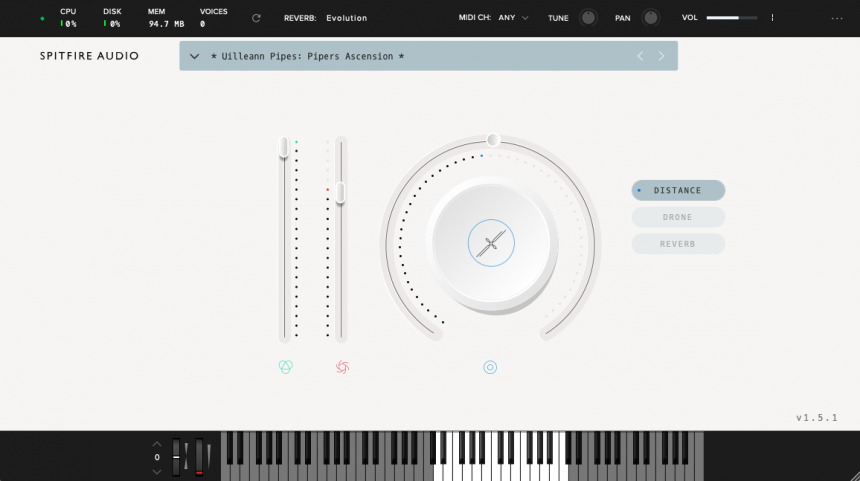Image resolution: width=860 pixels, height=481 pixels.
Task: Click the red Dynamics swirl icon
Action: point(342,367)
